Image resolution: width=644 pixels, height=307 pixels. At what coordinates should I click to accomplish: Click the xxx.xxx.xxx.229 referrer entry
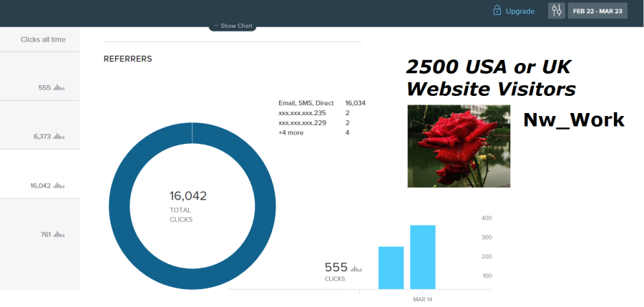click(x=302, y=123)
